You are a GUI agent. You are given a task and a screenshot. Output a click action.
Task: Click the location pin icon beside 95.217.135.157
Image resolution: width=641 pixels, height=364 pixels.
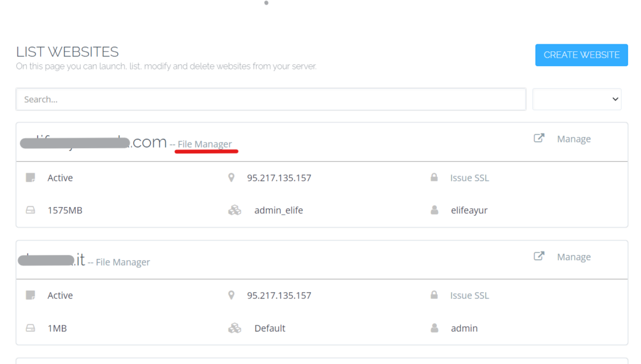232,178
